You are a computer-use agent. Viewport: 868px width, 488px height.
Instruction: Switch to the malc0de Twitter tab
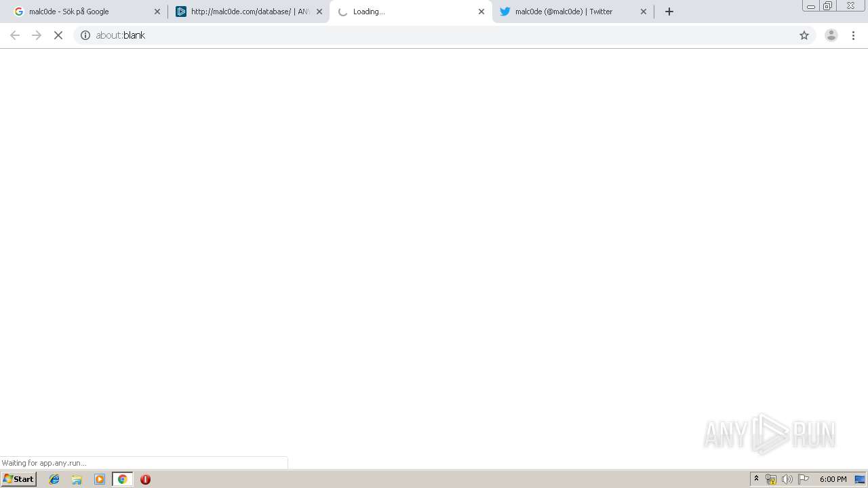572,12
